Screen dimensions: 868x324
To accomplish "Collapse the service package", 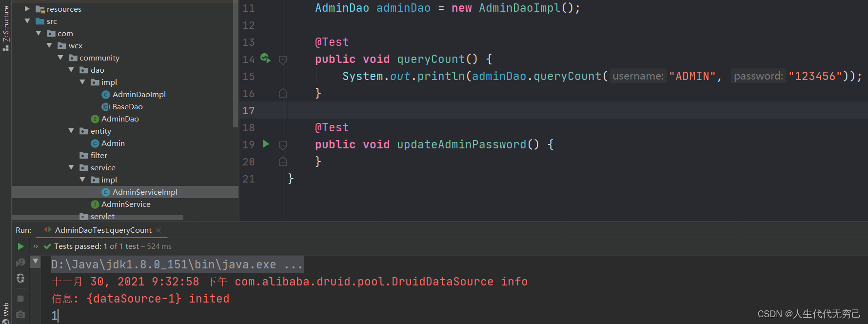I will tap(71, 167).
